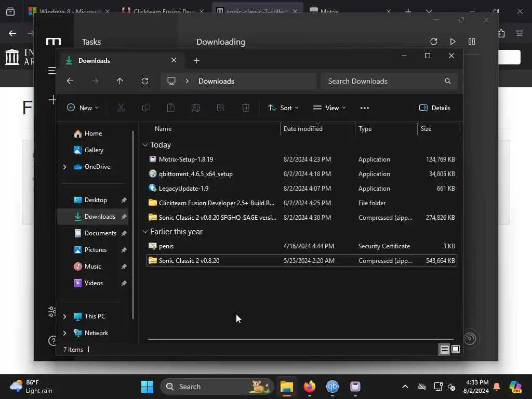Open the New dropdown menu
Screen dimensions: 532x399
83,108
